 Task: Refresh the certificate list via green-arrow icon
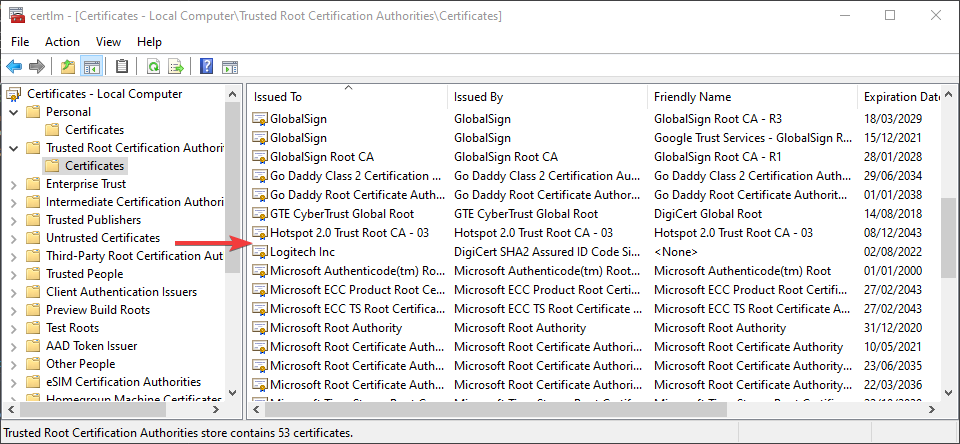point(153,66)
